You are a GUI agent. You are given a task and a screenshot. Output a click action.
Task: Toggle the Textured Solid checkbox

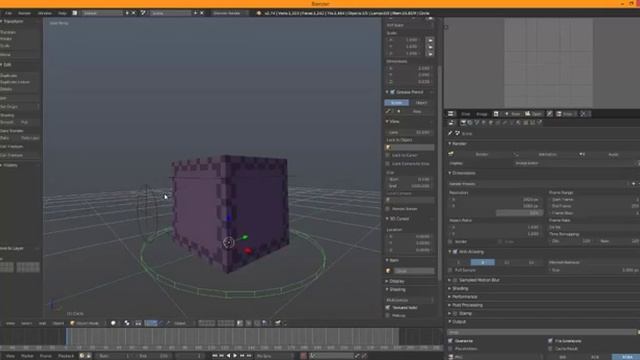tap(388, 308)
